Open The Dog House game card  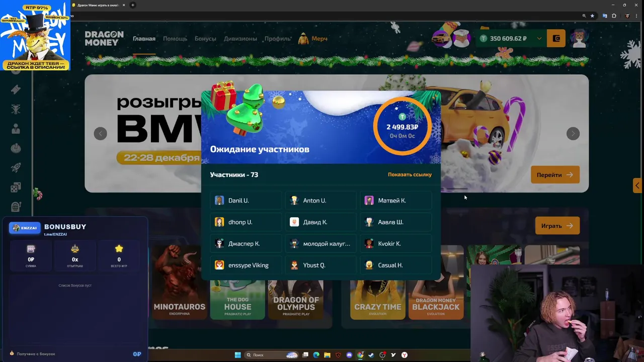pos(237,300)
